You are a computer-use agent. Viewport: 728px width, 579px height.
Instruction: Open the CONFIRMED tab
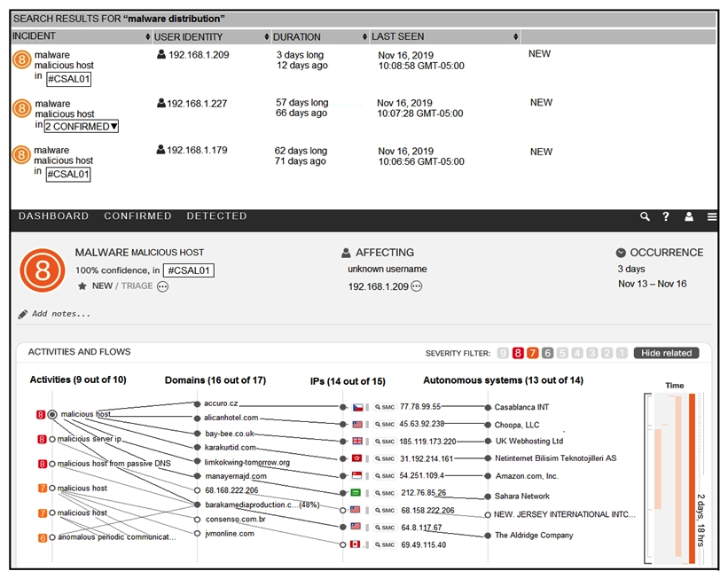click(137, 216)
